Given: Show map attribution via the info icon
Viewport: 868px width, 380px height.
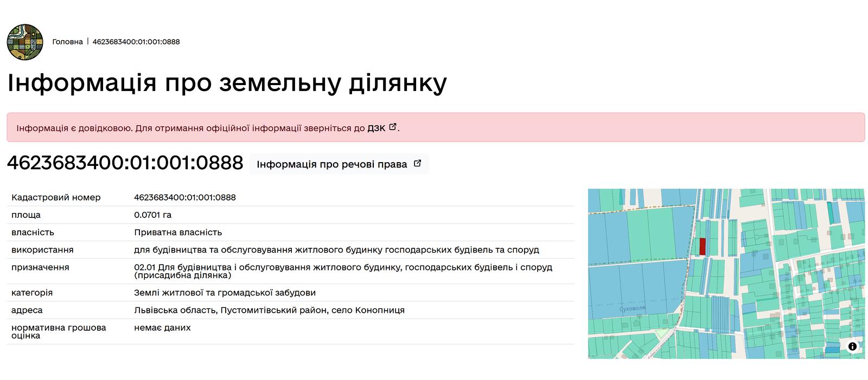Looking at the screenshot, I should [852, 346].
